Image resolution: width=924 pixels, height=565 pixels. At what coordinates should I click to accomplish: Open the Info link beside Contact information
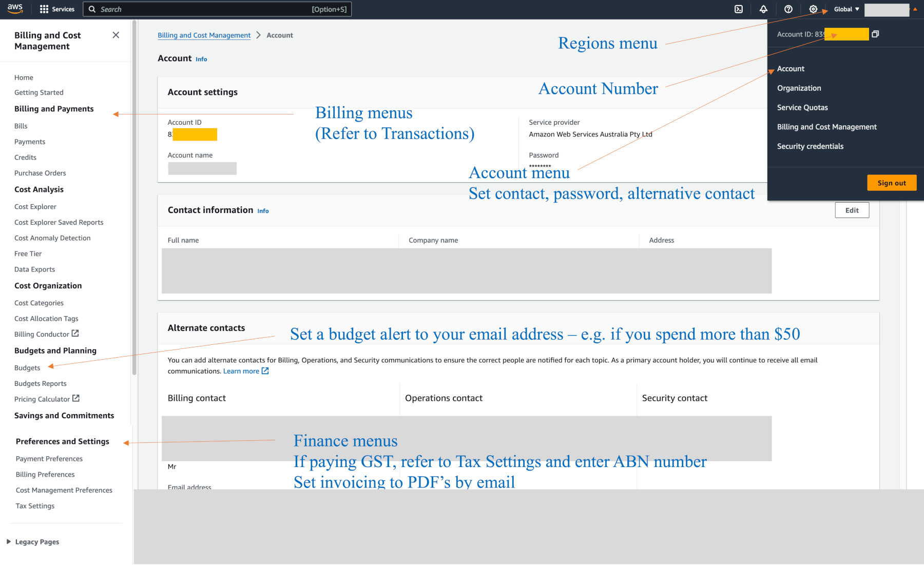click(x=263, y=211)
